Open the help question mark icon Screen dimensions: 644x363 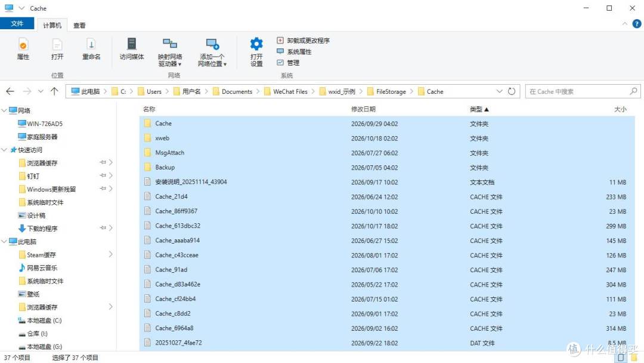point(637,24)
